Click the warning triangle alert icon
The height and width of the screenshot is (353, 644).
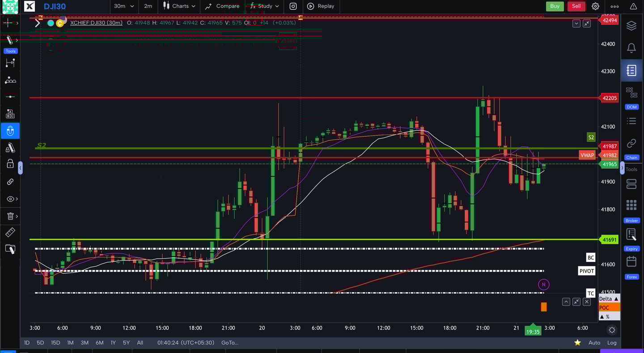click(x=633, y=6)
